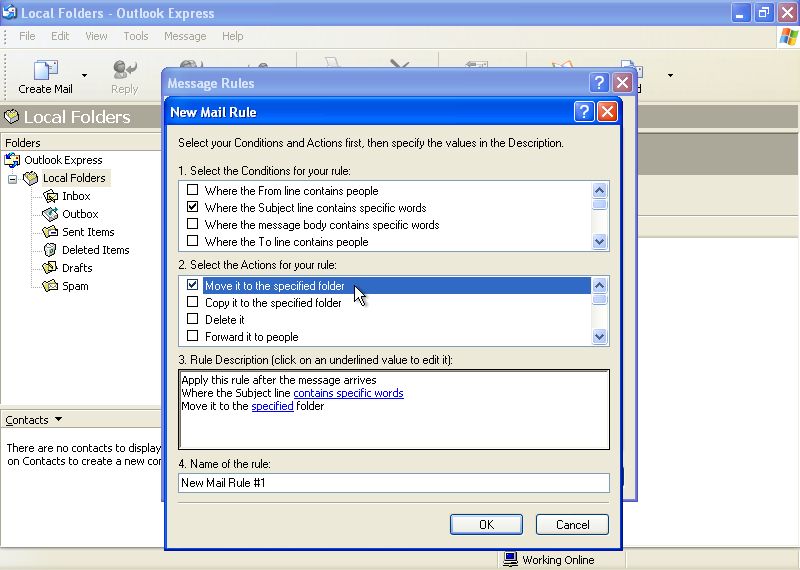Open the Tools menu
Image resolution: width=800 pixels, height=570 pixels.
[136, 36]
